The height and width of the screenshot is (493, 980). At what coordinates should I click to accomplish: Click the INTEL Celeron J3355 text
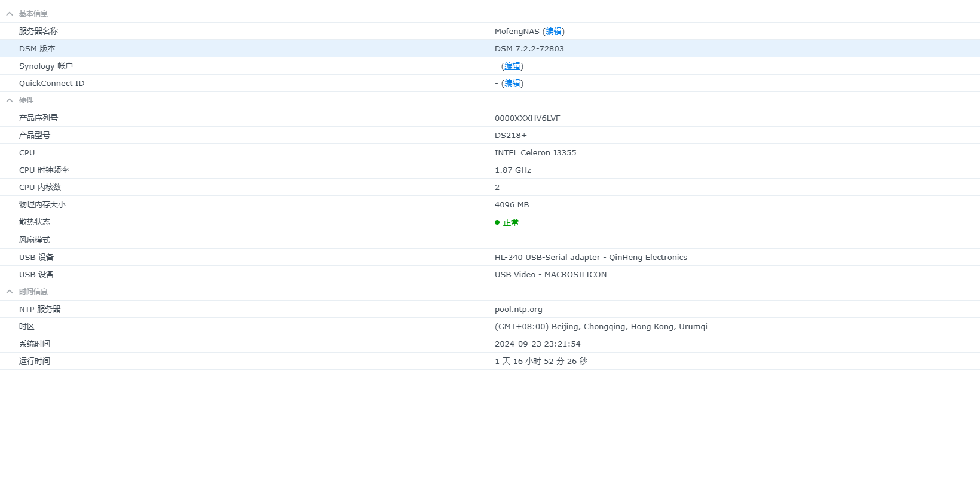(x=535, y=153)
